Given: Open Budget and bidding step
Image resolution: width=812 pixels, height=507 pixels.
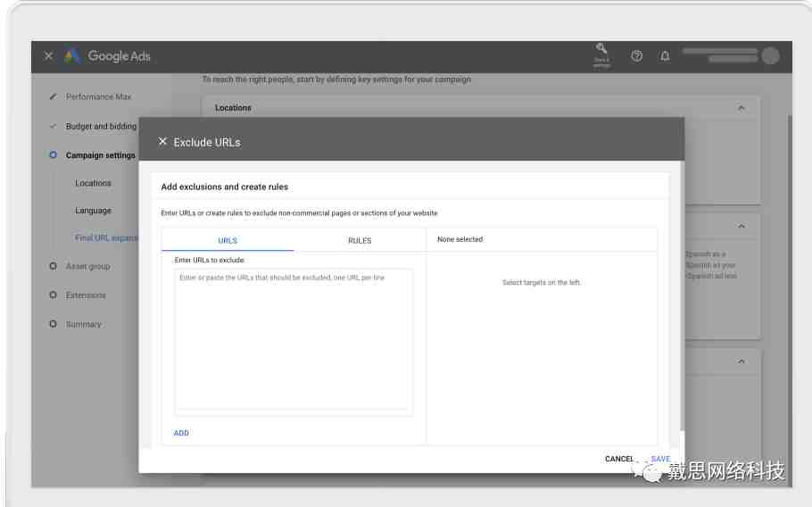Looking at the screenshot, I should (101, 126).
